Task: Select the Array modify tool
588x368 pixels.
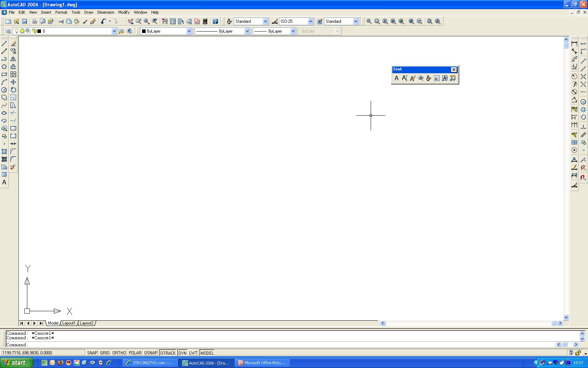Action: click(x=13, y=74)
